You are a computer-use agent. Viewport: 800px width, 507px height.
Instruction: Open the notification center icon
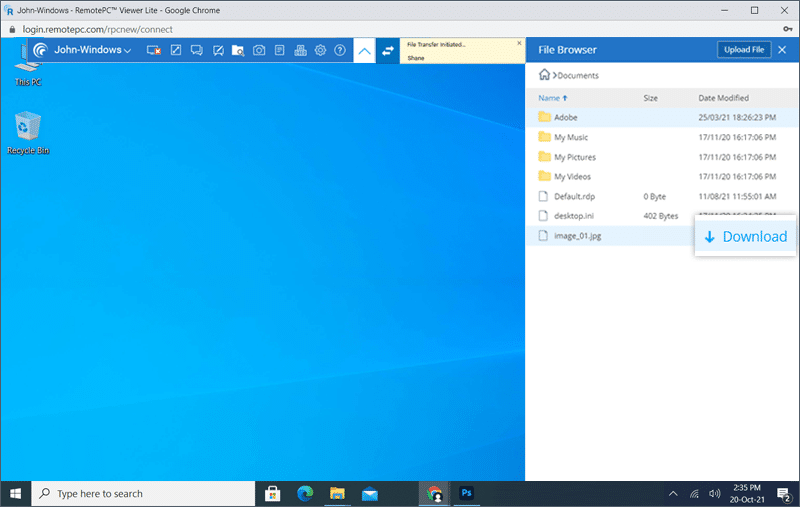point(783,494)
